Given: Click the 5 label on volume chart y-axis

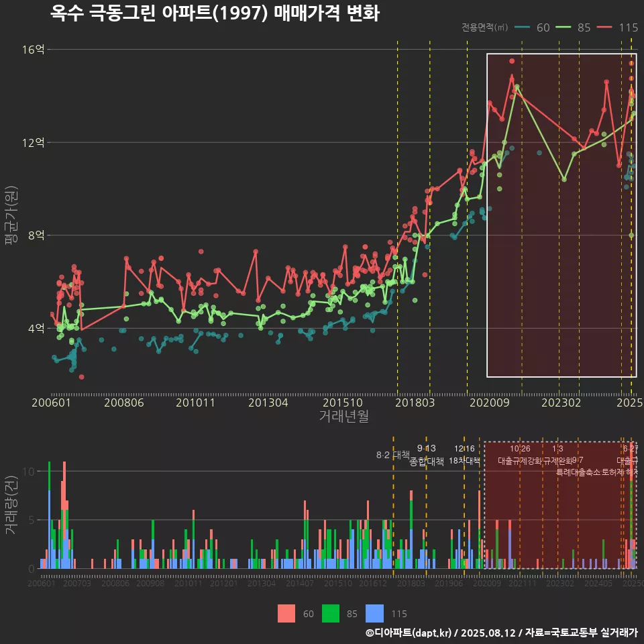Looking at the screenshot, I should tap(32, 521).
